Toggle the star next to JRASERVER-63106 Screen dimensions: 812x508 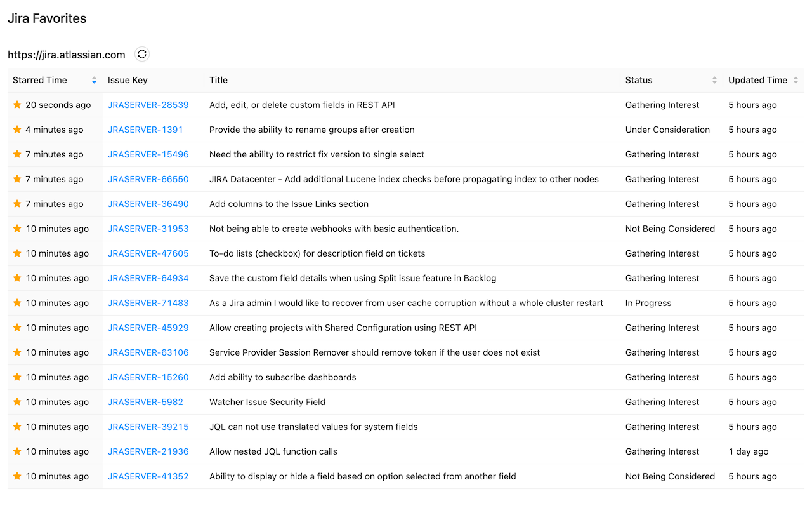point(17,352)
